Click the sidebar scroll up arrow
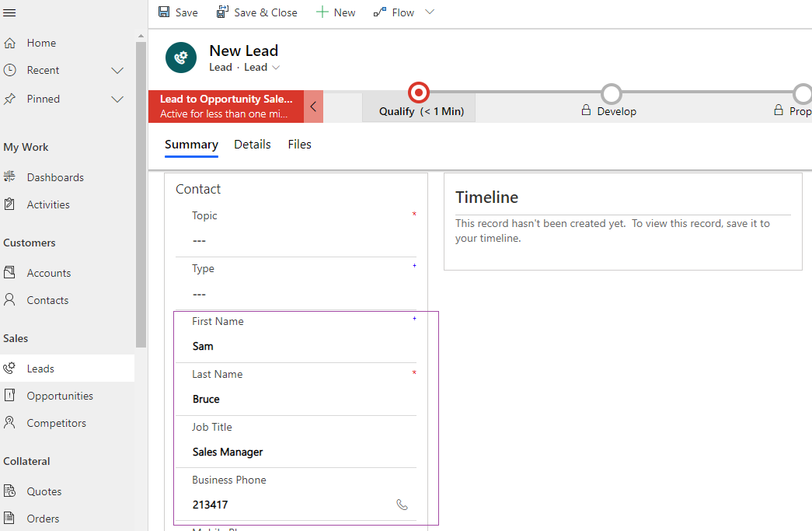Image resolution: width=812 pixels, height=531 pixels. (141, 36)
